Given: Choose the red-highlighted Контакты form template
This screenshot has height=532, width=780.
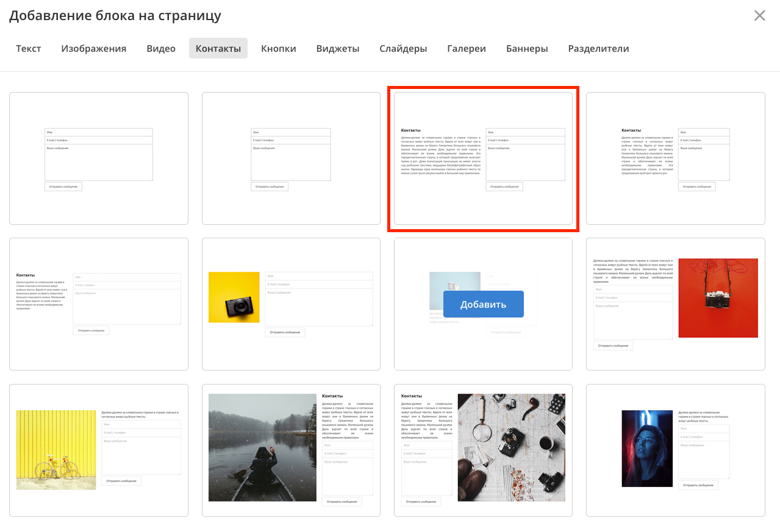Looking at the screenshot, I should coord(483,158).
